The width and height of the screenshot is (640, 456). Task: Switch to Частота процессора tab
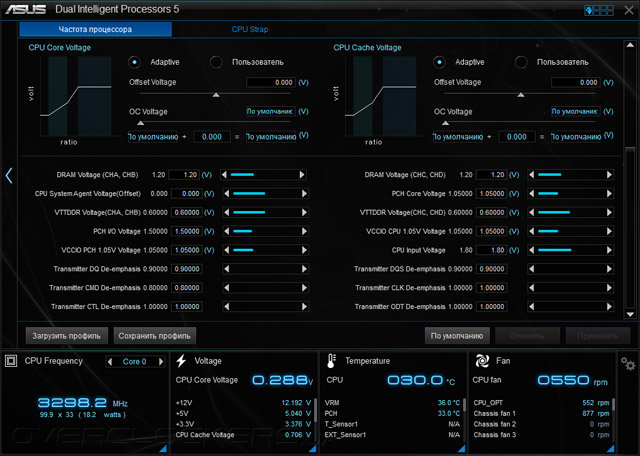click(x=96, y=29)
